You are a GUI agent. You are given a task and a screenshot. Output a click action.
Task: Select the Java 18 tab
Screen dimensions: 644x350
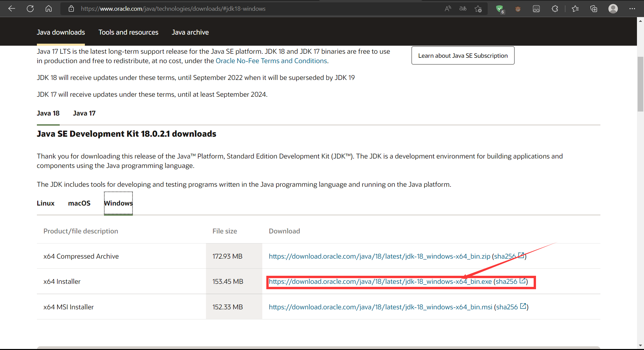48,113
